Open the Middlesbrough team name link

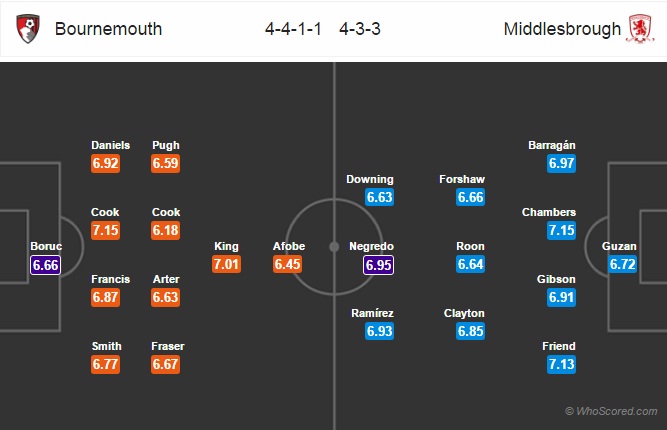click(562, 29)
